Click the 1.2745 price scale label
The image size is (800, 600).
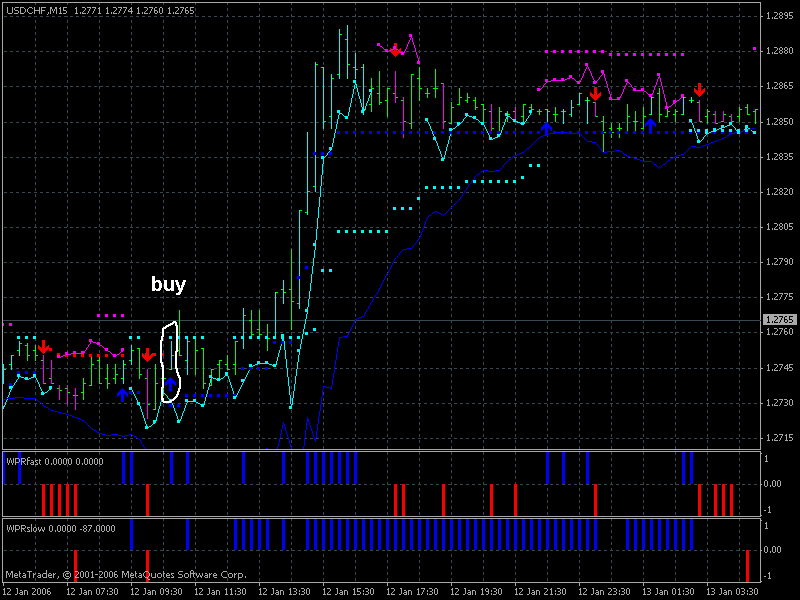(780, 368)
